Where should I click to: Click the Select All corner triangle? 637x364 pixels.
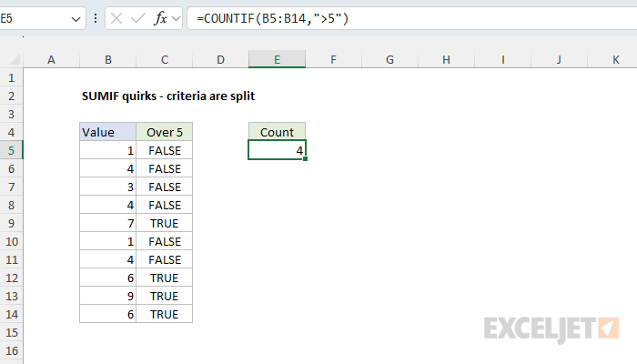coord(15,60)
